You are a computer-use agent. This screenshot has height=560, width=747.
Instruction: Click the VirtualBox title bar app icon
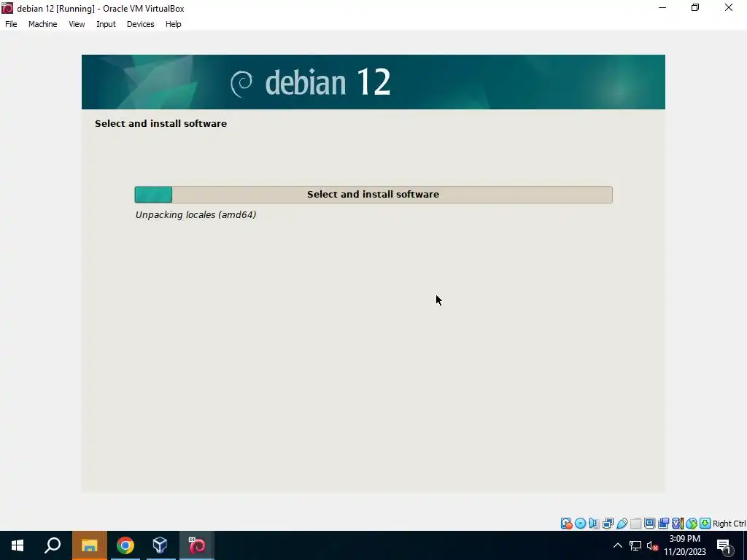point(7,8)
